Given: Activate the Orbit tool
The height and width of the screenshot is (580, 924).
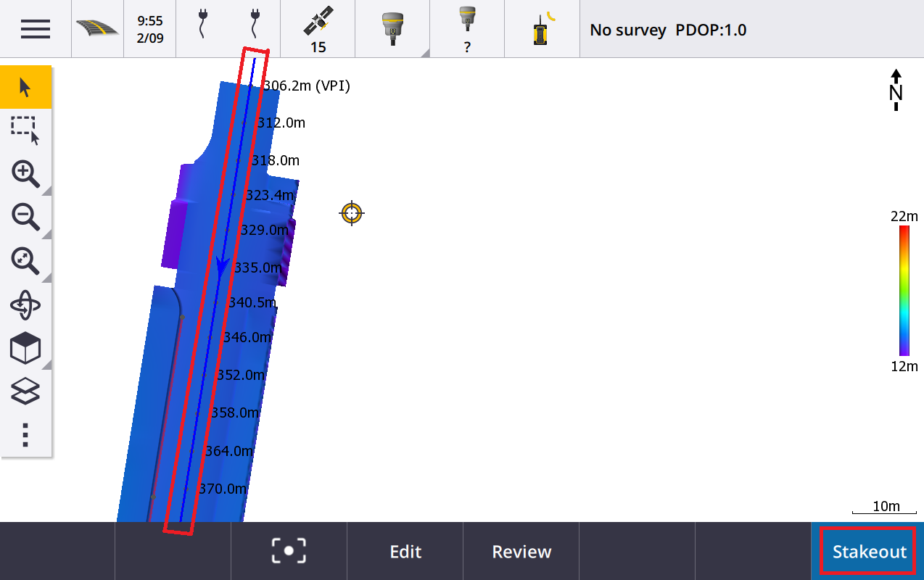Looking at the screenshot, I should point(25,305).
